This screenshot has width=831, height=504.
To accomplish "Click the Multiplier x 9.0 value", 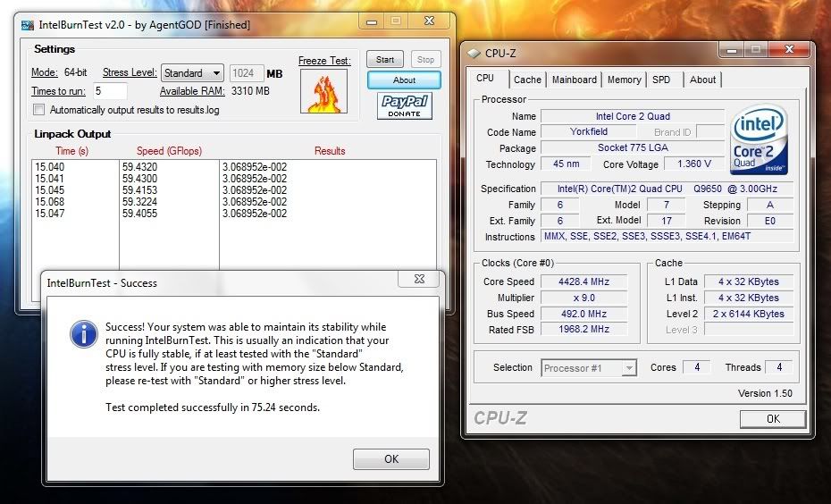I will (x=583, y=298).
